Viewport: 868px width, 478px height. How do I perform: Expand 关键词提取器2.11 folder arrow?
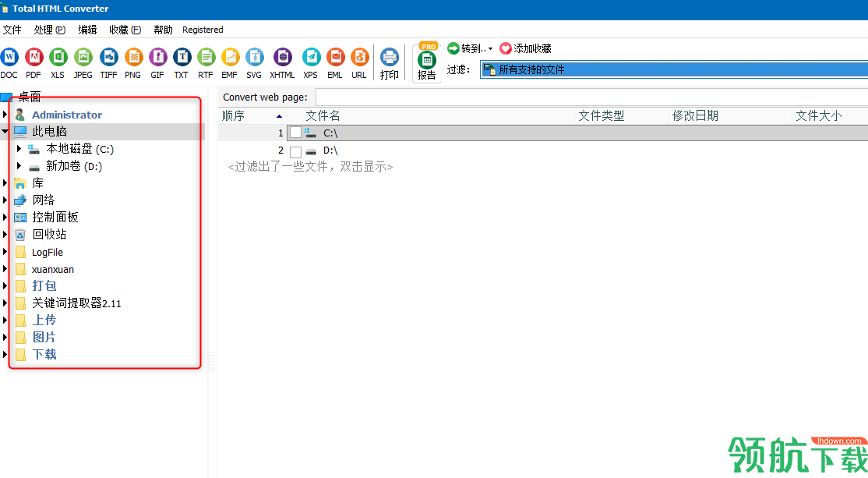[x=5, y=303]
